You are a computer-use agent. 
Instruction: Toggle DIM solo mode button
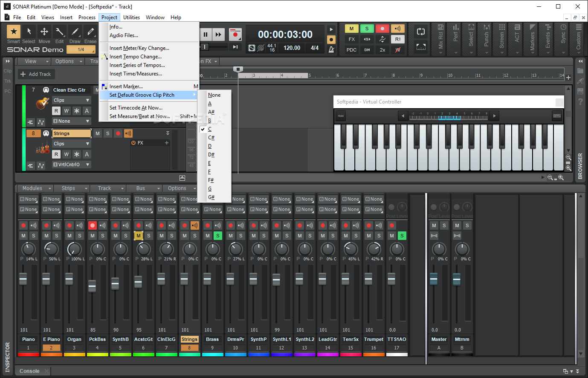tap(367, 50)
